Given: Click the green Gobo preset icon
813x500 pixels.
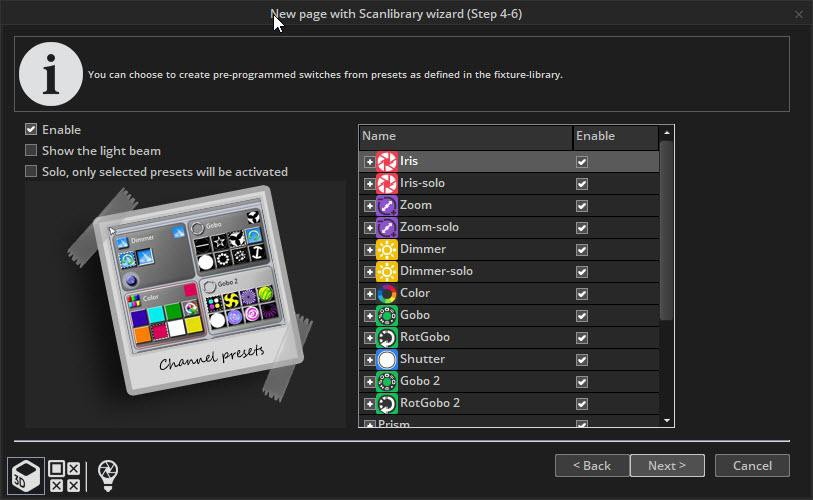Looking at the screenshot, I should pyautogui.click(x=387, y=315).
